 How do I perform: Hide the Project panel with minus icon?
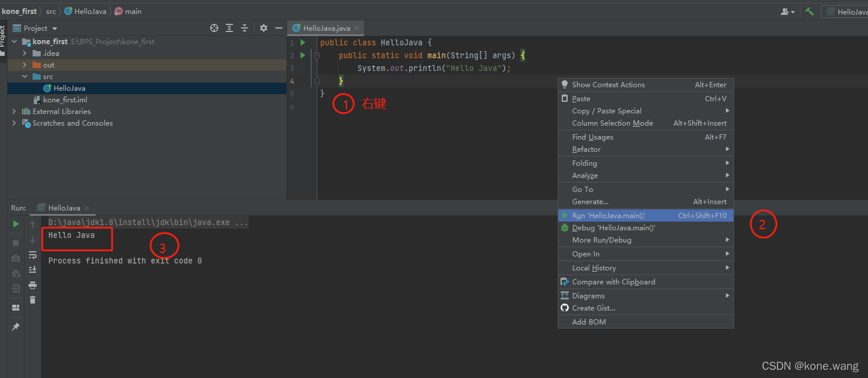(279, 28)
